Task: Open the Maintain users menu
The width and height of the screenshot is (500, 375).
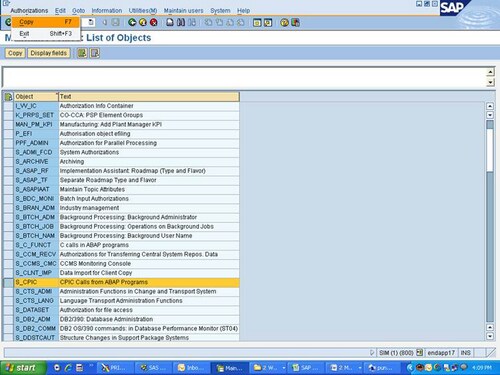Action: [183, 11]
